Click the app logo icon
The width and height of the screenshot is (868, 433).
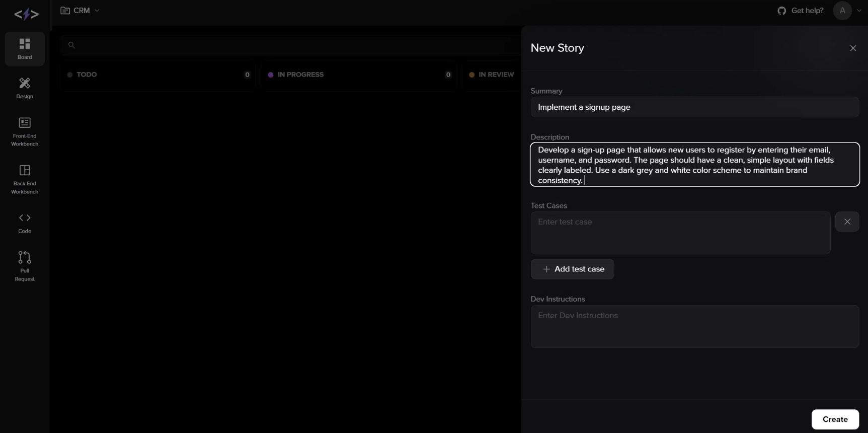(x=26, y=15)
